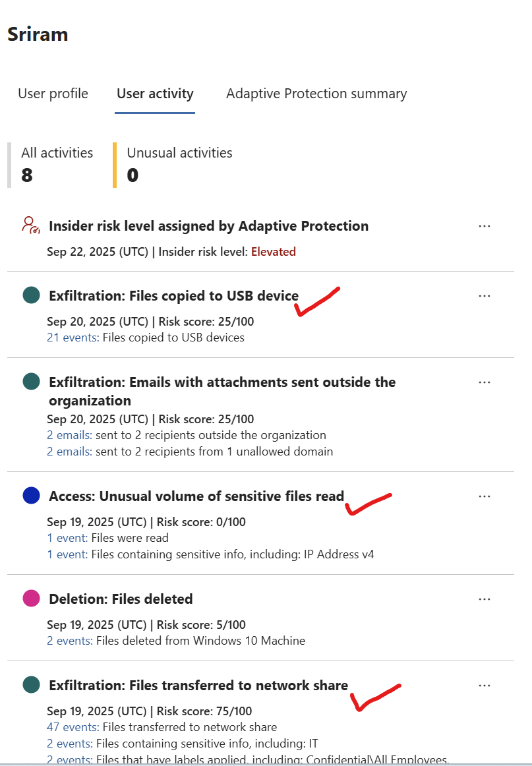Click pink dot beside Files deleted
Screen dimensions: 532x766
point(31,599)
